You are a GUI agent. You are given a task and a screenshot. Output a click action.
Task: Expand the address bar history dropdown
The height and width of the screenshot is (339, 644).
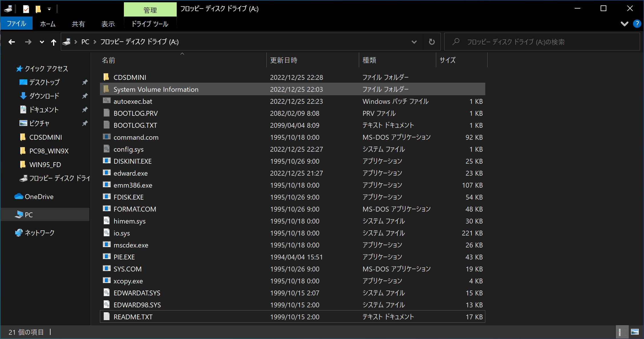click(x=414, y=42)
